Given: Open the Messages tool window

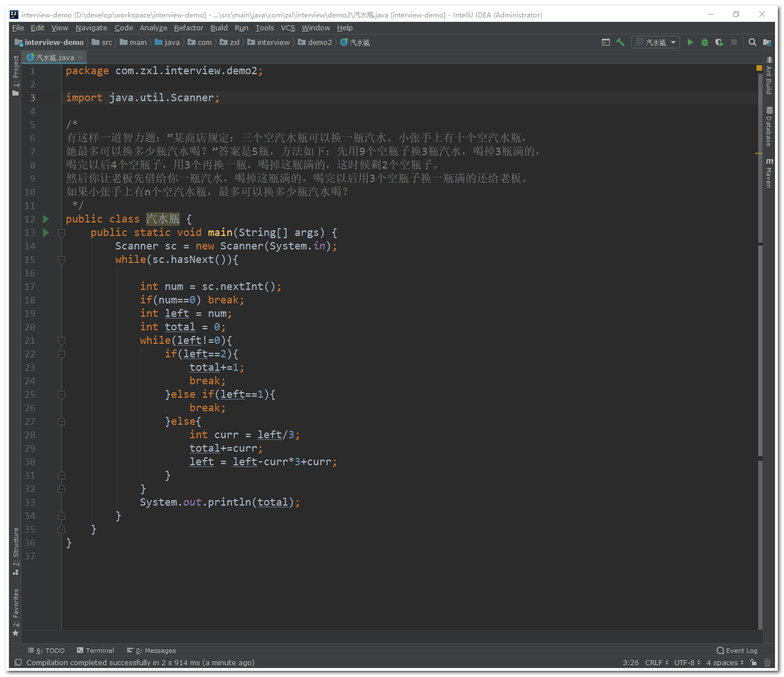Looking at the screenshot, I should [151, 651].
